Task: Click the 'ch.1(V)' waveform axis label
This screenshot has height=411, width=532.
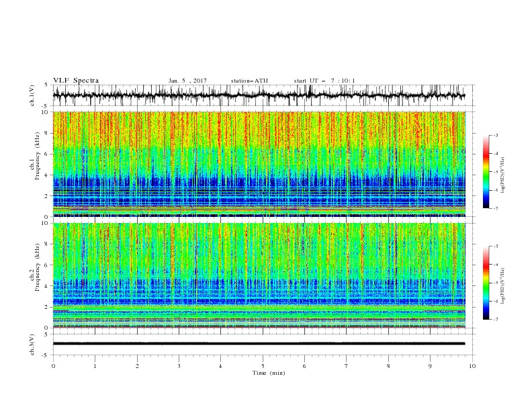Action: point(32,95)
